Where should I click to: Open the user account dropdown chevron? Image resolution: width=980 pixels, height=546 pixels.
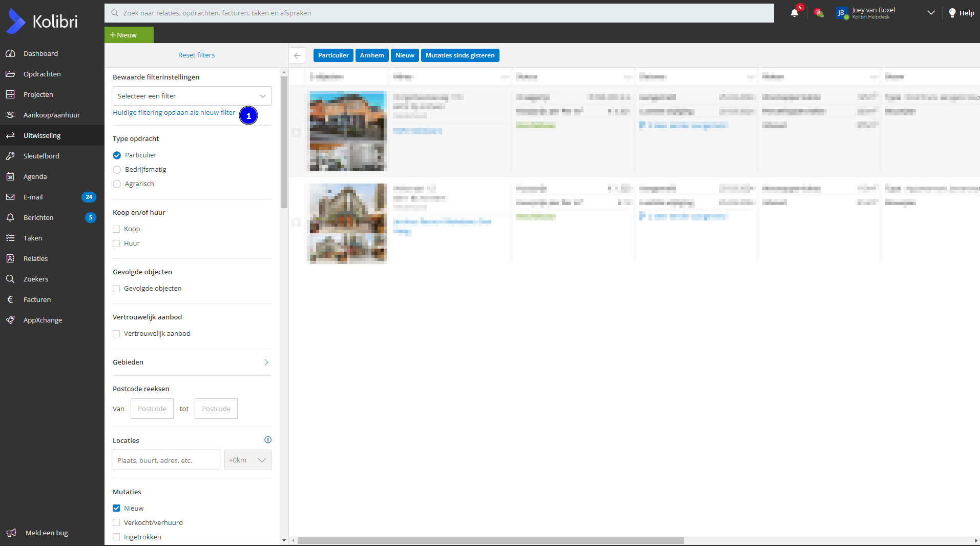coord(931,13)
